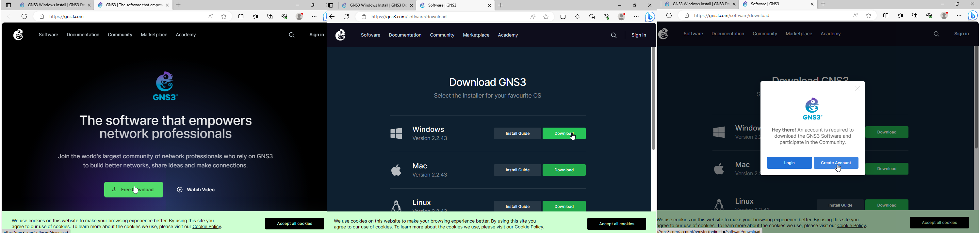Click Watch Video button in left window
The width and height of the screenshot is (980, 233).
coord(196,190)
